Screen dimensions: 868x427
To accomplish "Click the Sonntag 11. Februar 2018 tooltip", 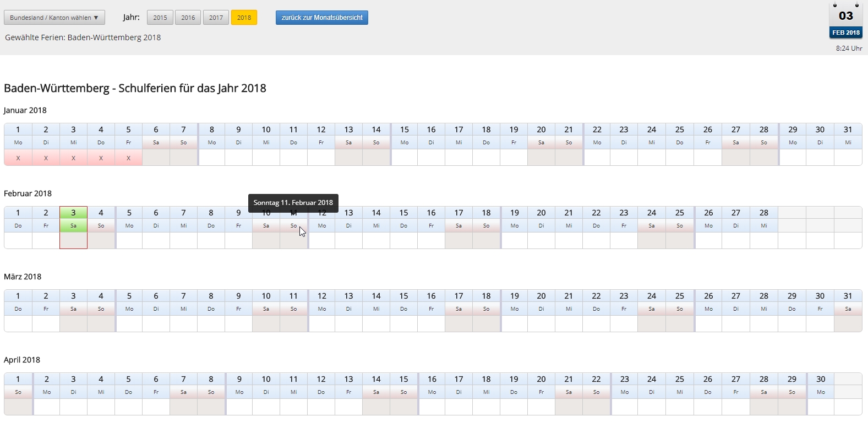I will (x=293, y=203).
